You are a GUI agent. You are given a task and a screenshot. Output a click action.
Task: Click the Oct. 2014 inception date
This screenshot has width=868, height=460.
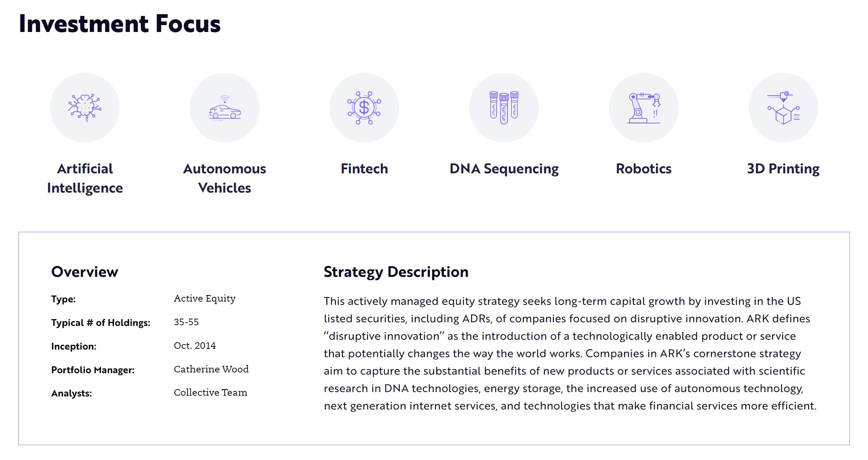point(195,346)
